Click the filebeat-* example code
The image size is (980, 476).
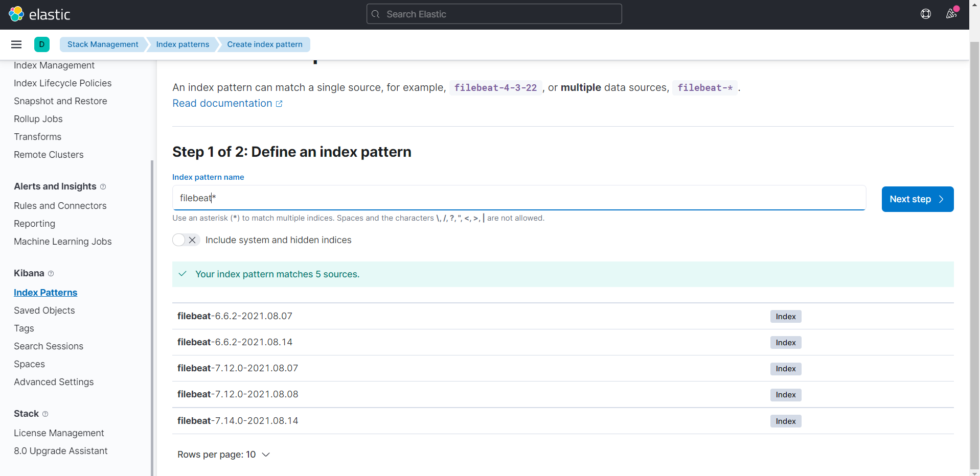point(705,88)
